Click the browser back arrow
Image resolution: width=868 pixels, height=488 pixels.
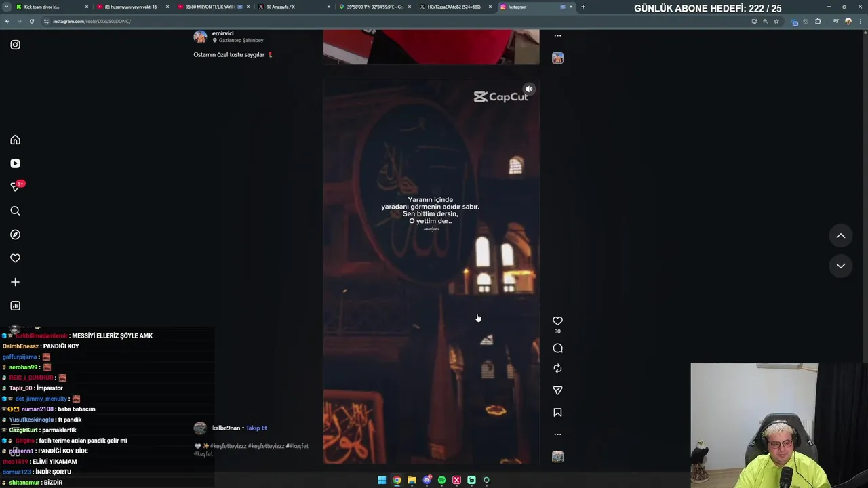coord(7,21)
